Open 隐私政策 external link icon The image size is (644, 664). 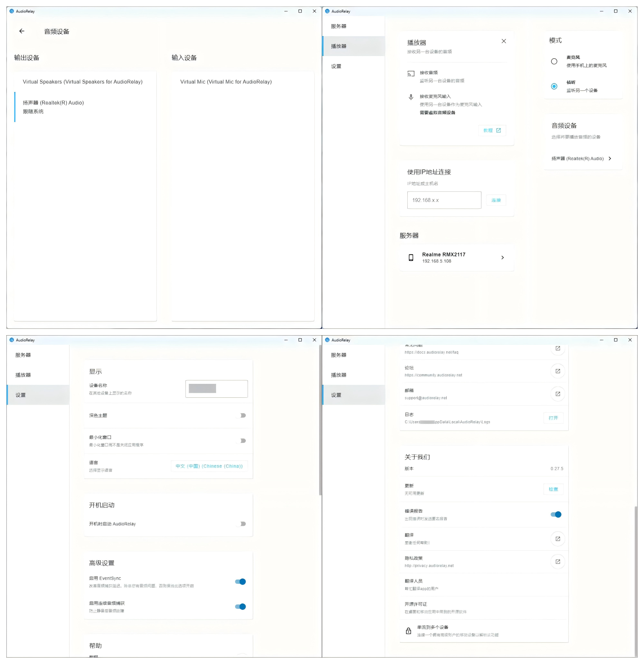[557, 561]
